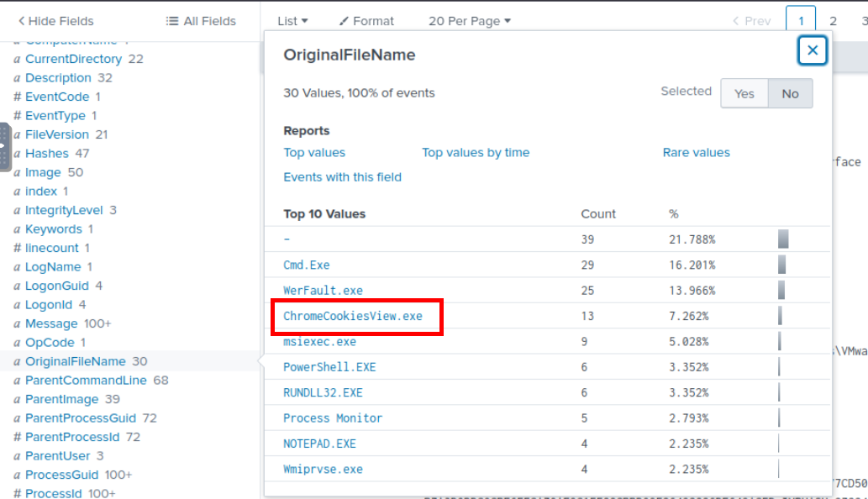Click the Hide Fields chevron
This screenshot has height=499, width=868.
[21, 21]
